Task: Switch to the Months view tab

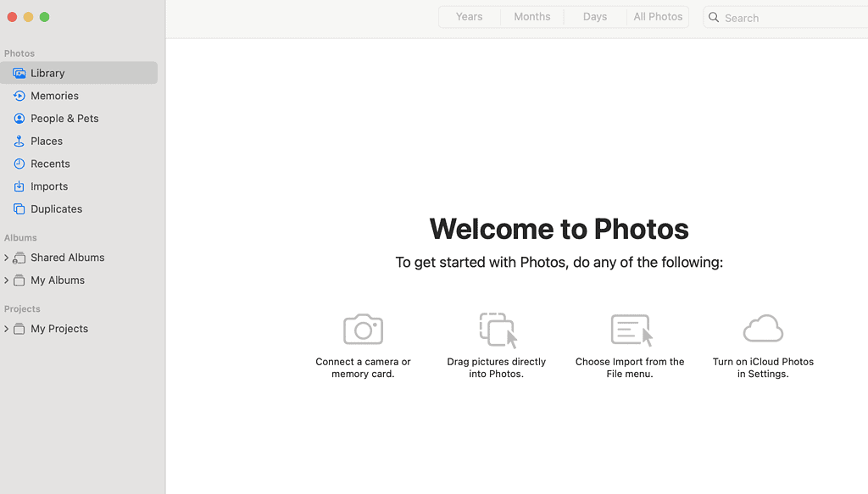Action: click(531, 17)
